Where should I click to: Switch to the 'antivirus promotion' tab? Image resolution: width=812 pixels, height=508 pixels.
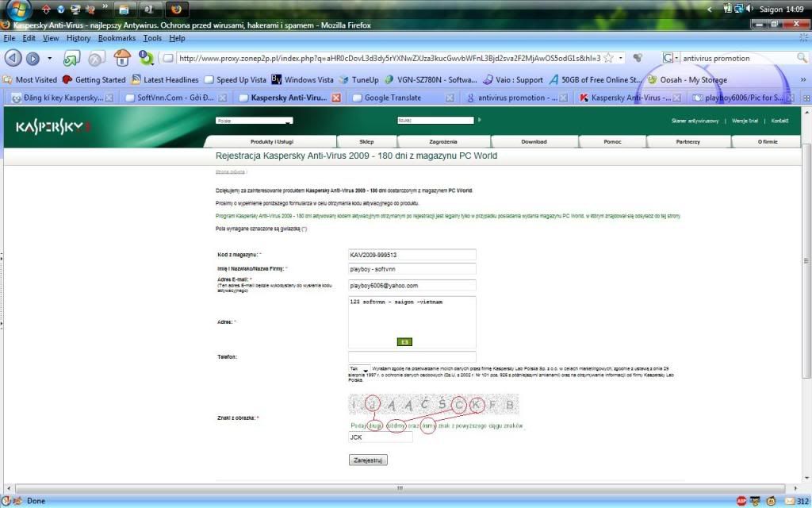click(x=516, y=98)
